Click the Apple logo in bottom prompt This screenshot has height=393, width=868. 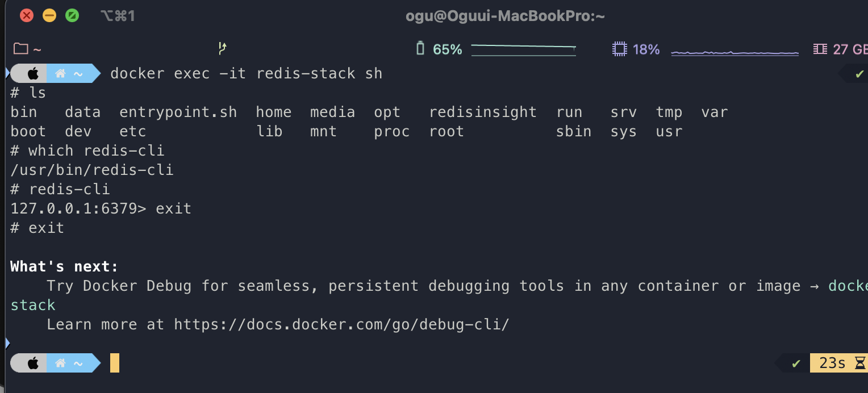pos(33,363)
